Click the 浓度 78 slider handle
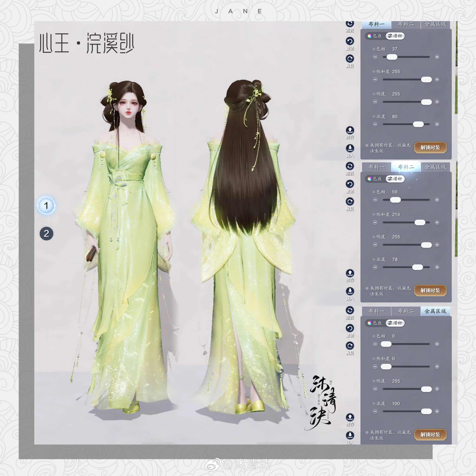The height and width of the screenshot is (476, 476). pyautogui.click(x=417, y=267)
